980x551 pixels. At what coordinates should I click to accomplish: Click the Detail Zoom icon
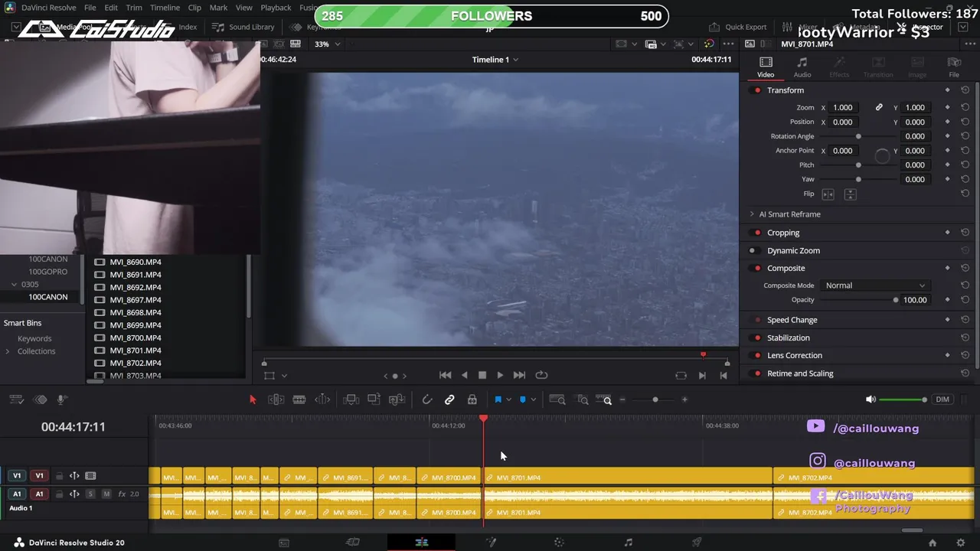[x=583, y=399]
